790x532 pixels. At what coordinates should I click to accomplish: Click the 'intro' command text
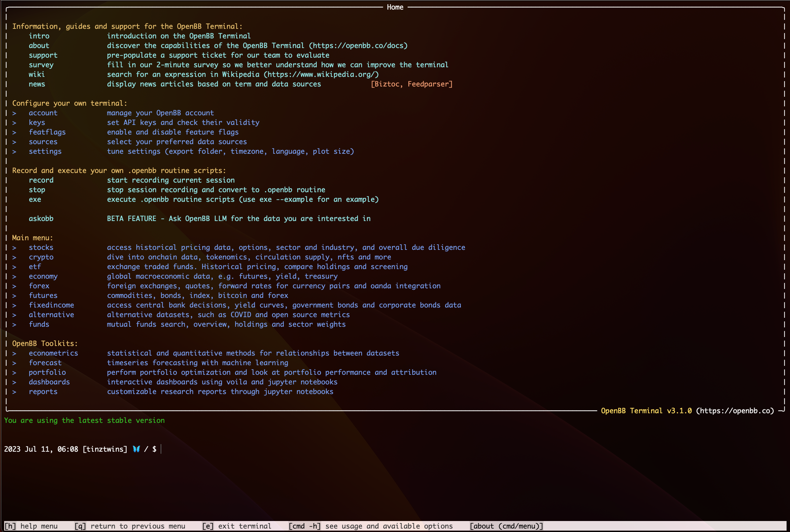point(39,36)
